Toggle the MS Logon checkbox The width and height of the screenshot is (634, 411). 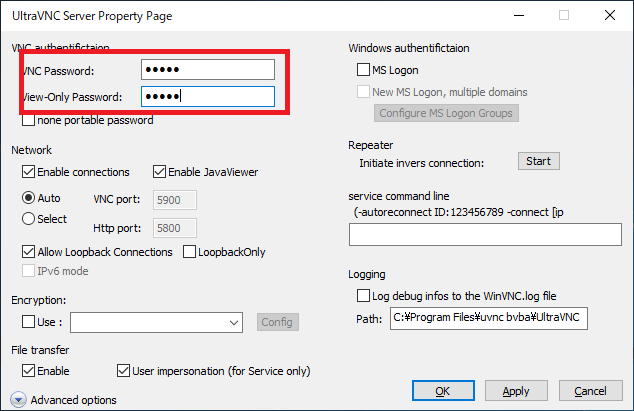tap(363, 70)
